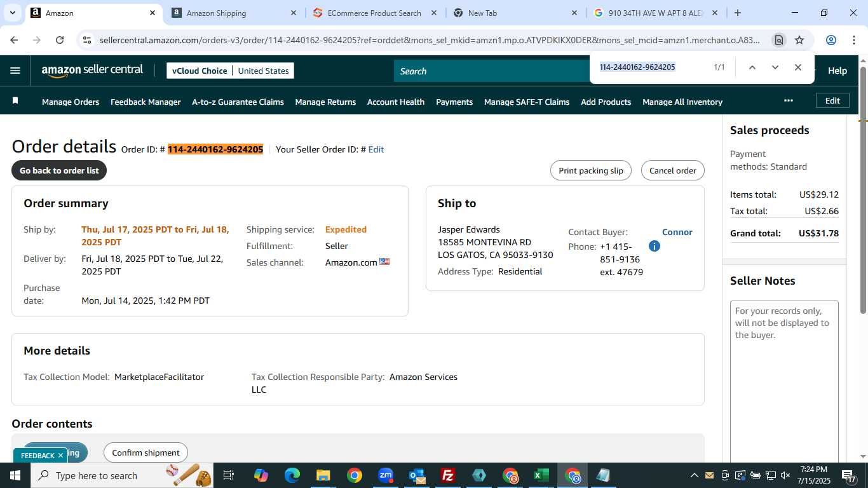
Task: Click the site information icon in address bar
Action: click(x=88, y=40)
